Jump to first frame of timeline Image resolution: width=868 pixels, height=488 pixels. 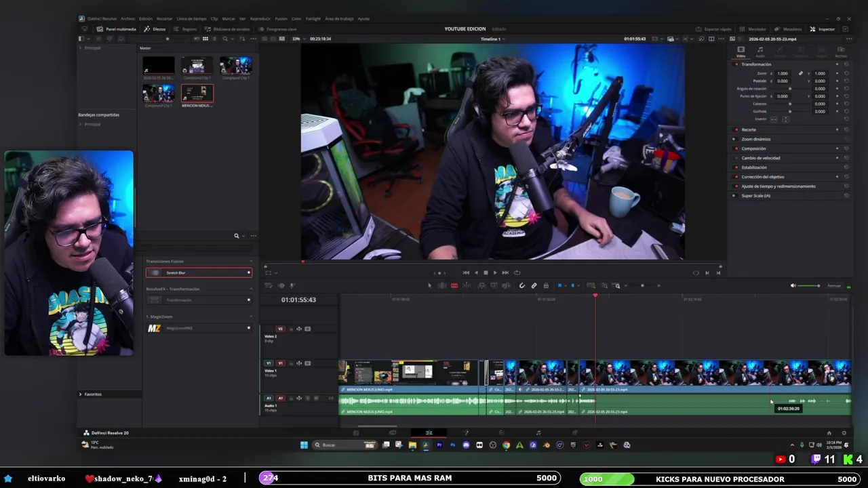(x=466, y=272)
